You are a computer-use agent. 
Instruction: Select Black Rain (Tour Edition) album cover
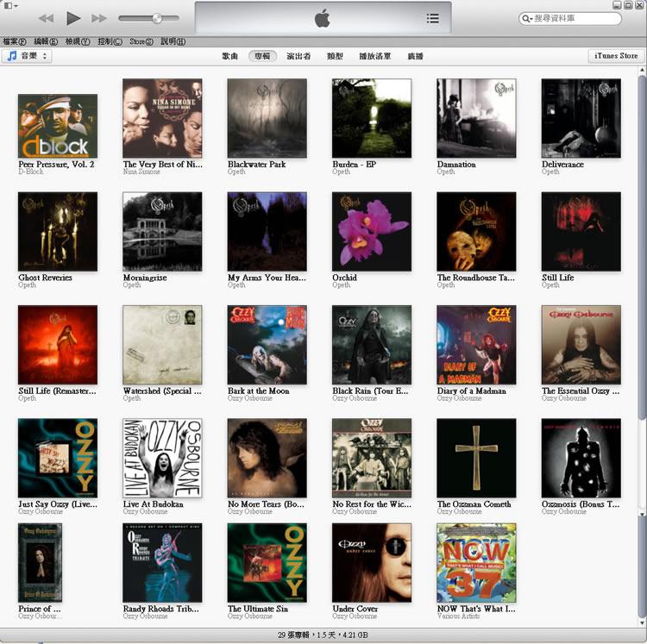[372, 345]
